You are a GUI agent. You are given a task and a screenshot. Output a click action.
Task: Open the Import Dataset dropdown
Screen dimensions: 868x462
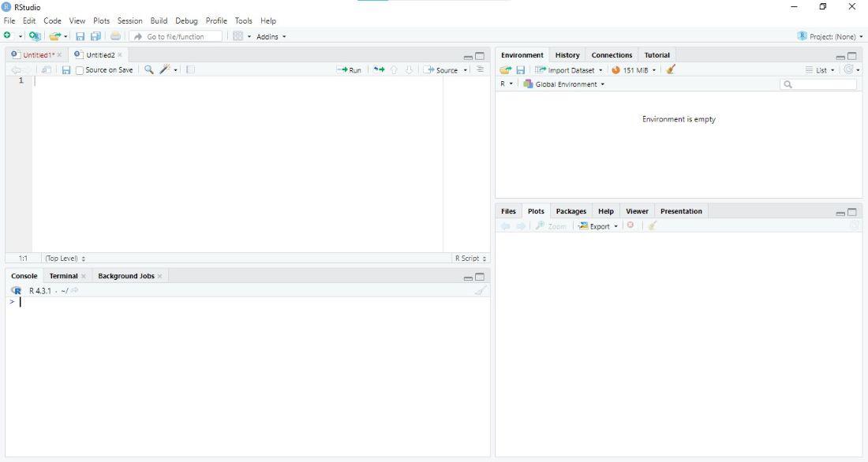coord(569,70)
